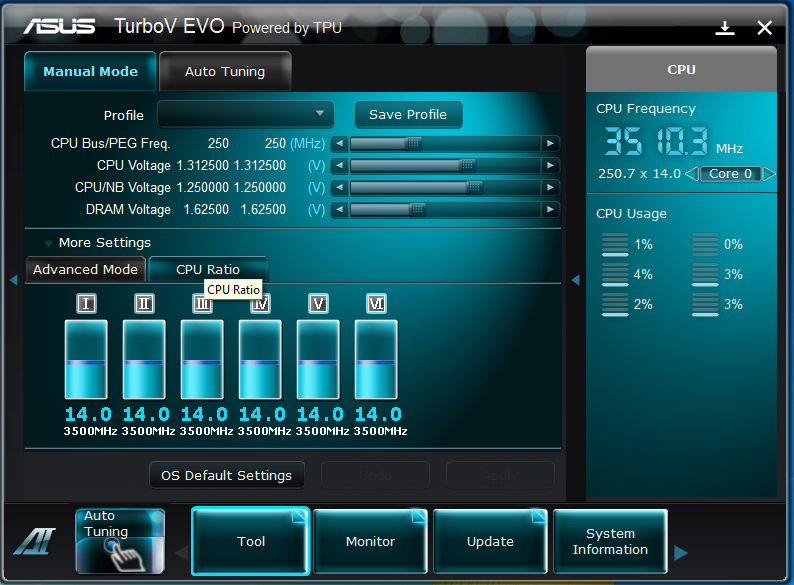
Task: Click OS Default Settings button
Action: 226,475
